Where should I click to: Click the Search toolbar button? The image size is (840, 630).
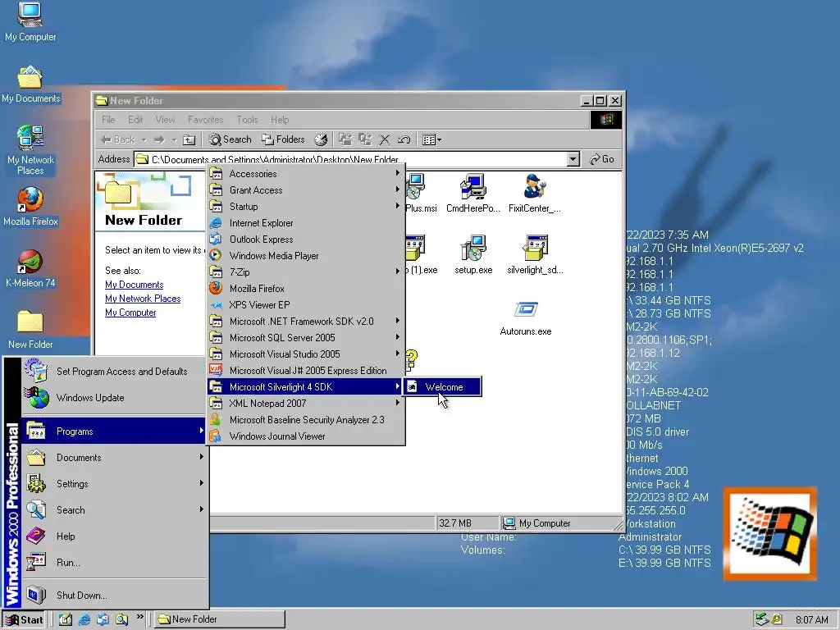[230, 139]
